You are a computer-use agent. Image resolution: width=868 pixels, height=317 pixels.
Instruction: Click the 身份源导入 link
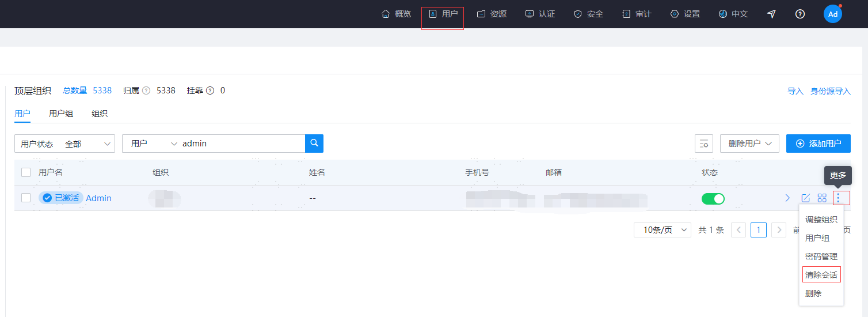tap(831, 91)
